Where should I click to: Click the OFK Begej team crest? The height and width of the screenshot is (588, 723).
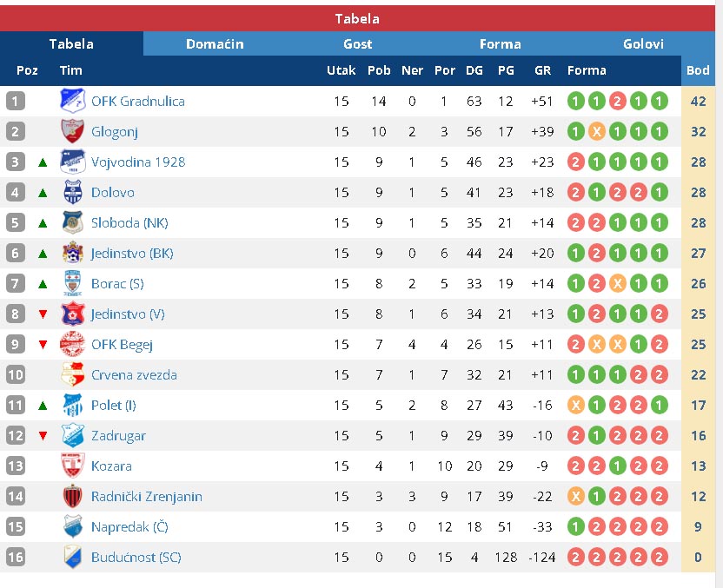coord(73,344)
